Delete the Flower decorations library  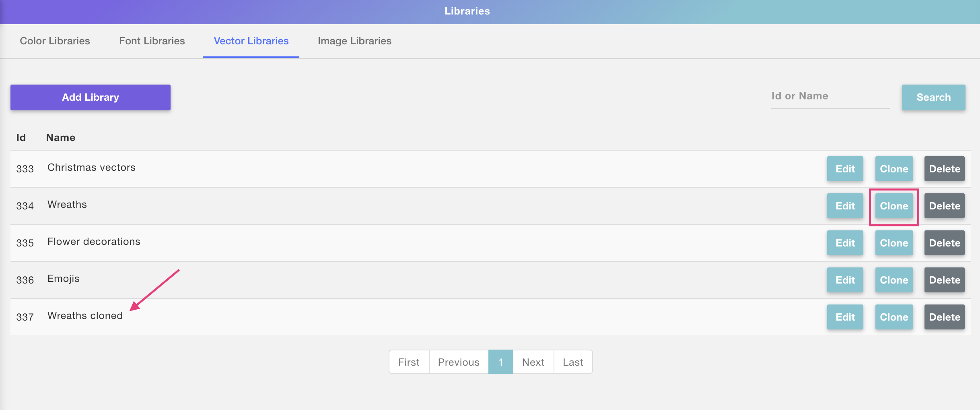point(944,243)
